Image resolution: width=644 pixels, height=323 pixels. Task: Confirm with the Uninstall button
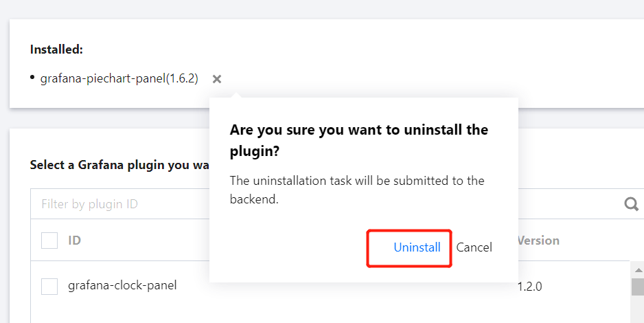click(x=417, y=247)
